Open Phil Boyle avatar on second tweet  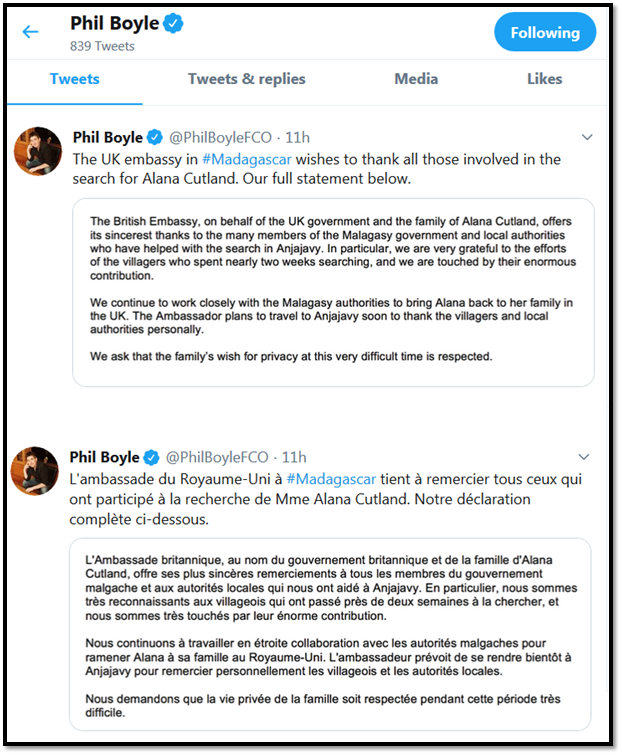[x=35, y=471]
